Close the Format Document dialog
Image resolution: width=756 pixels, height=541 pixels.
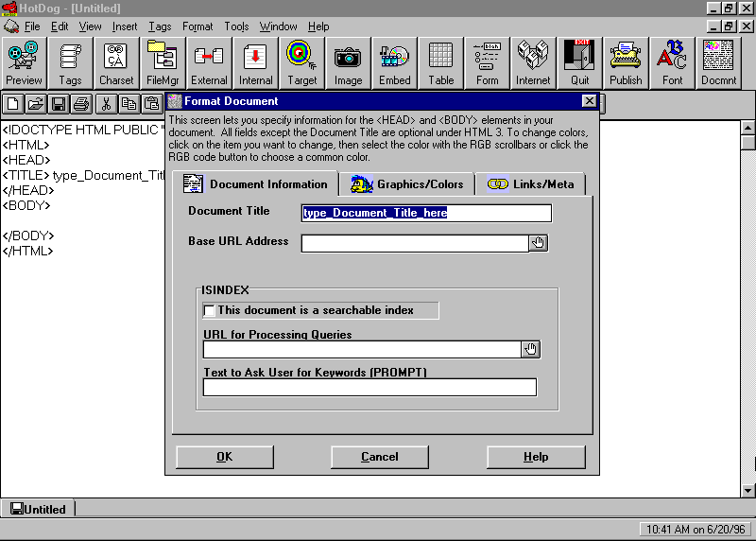point(589,101)
